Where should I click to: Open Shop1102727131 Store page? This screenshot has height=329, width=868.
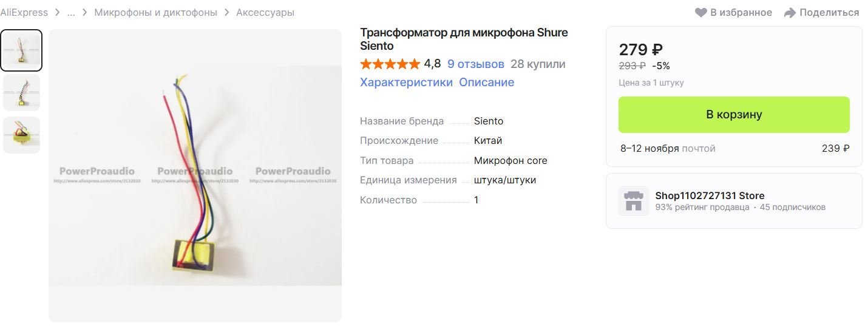710,195
